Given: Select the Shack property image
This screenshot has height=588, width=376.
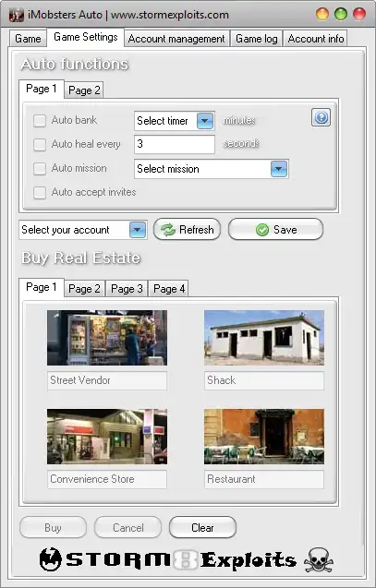Looking at the screenshot, I should (264, 338).
